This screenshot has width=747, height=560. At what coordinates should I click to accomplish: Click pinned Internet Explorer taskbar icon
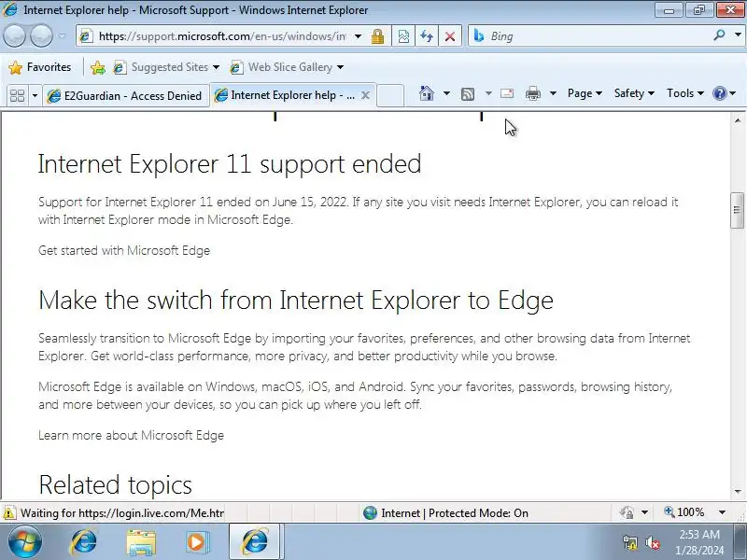tap(83, 542)
